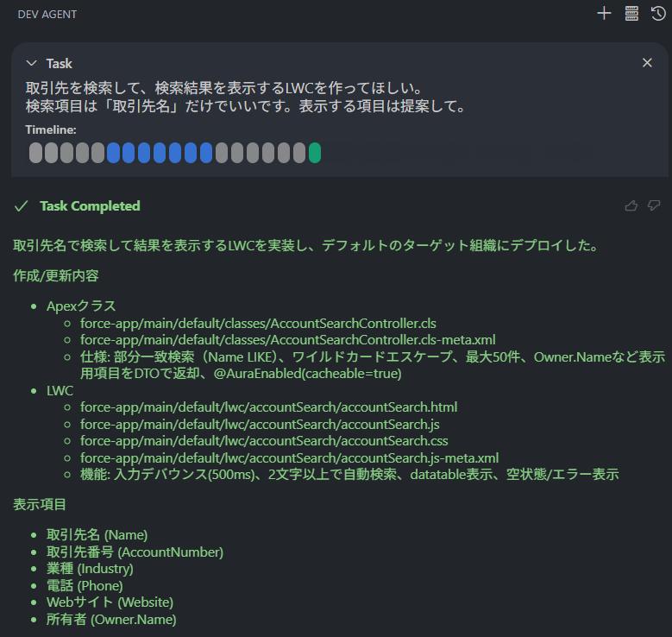Click 電話 (Phone) list item
The height and width of the screenshot is (637, 672).
(85, 585)
